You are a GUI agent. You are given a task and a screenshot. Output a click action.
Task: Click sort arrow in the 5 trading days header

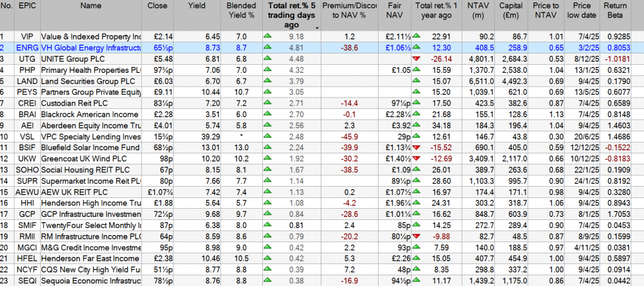coord(316,28)
